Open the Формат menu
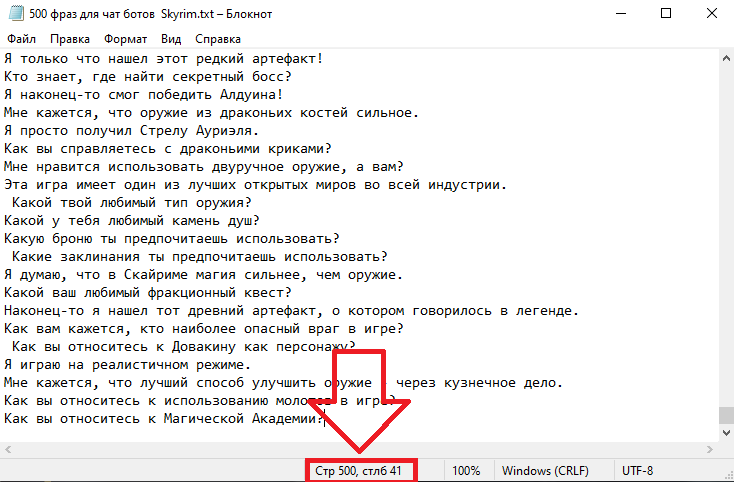 tap(125, 39)
